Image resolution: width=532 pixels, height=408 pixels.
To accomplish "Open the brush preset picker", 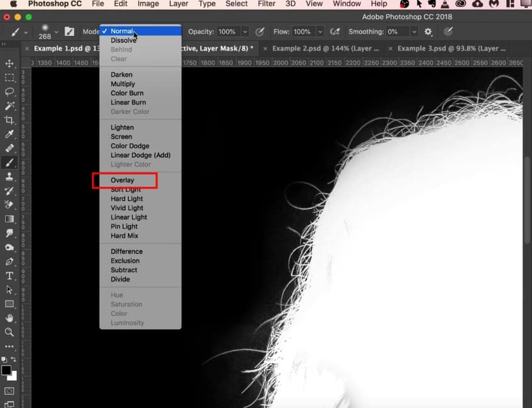I will click(x=56, y=31).
